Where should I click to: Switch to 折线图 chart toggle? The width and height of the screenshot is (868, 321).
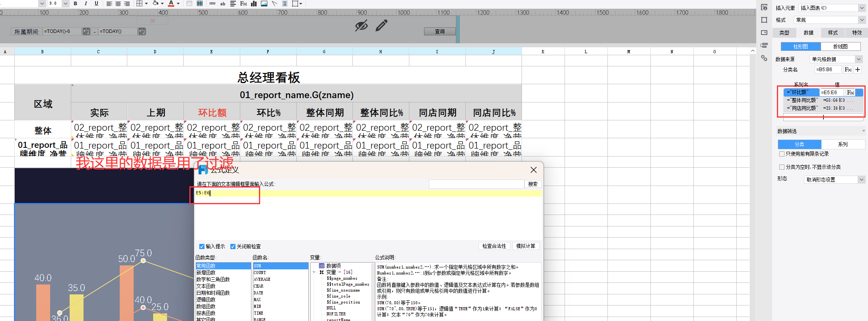coord(840,46)
